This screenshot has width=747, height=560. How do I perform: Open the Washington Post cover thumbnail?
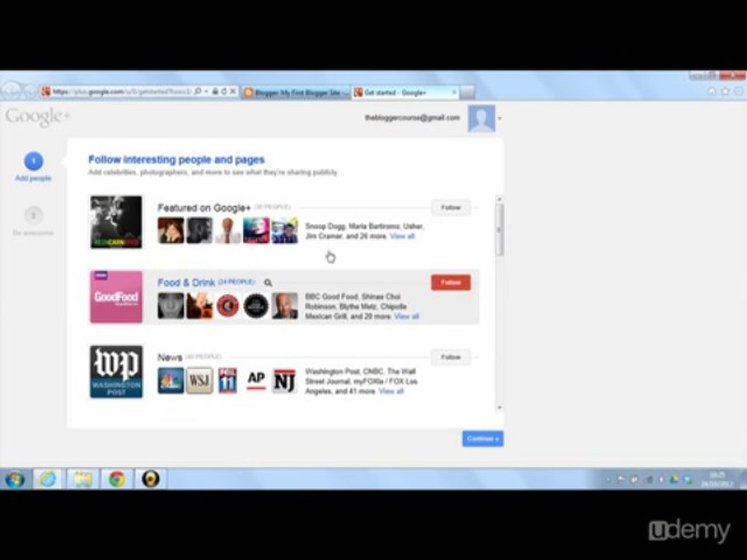[116, 372]
